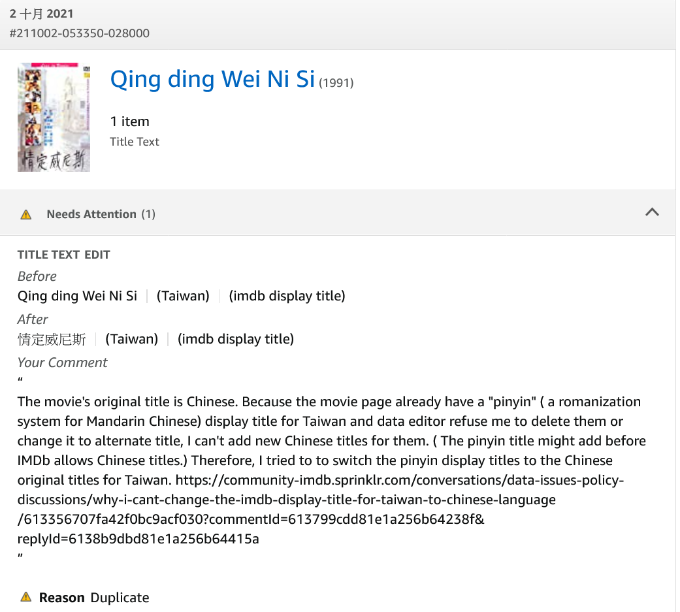This screenshot has height=612, width=680.
Task: Click '(imdb display title)' in the Before row
Action: pyautogui.click(x=287, y=296)
